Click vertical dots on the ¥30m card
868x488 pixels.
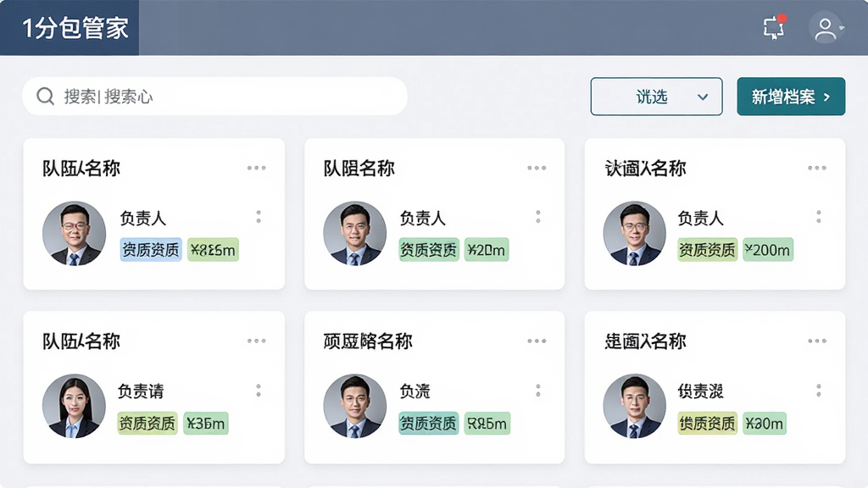coord(819,391)
